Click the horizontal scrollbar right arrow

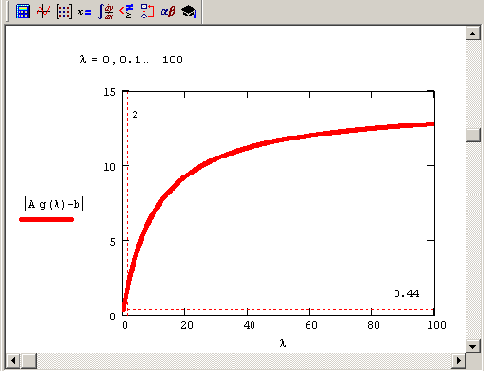pos(459,360)
